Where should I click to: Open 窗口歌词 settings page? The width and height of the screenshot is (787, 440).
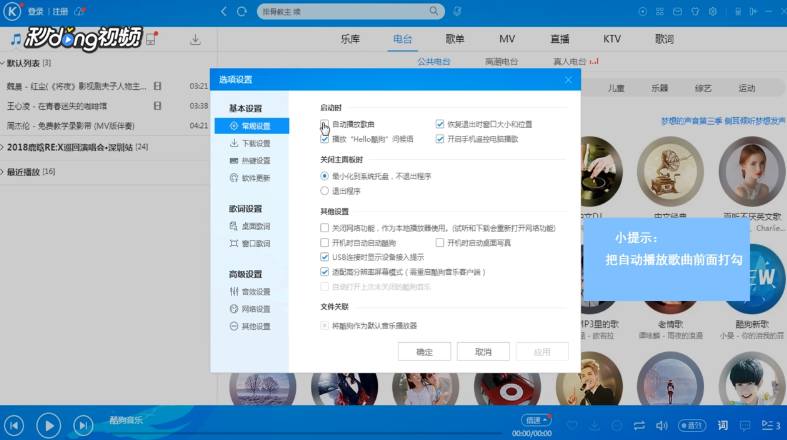click(x=251, y=243)
